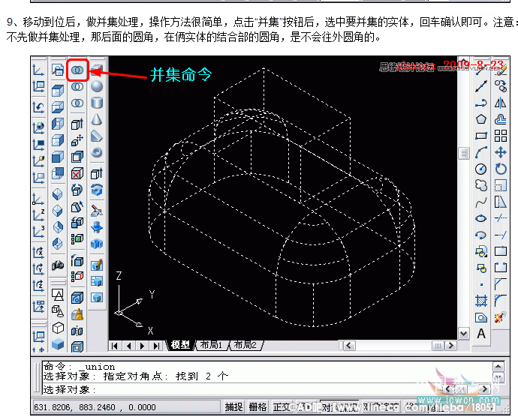518x420 pixels.
Task: Select 2D Wireframe shade mode icon
Action: [x=58, y=295]
